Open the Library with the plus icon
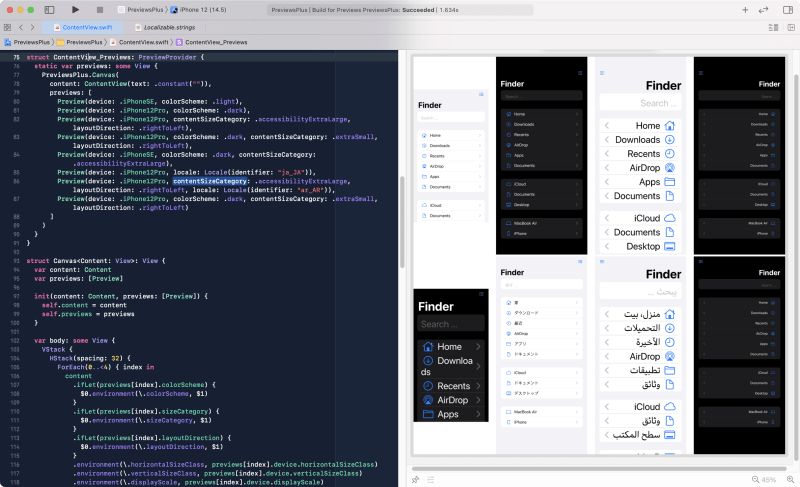This screenshot has height=487, width=800. click(745, 10)
